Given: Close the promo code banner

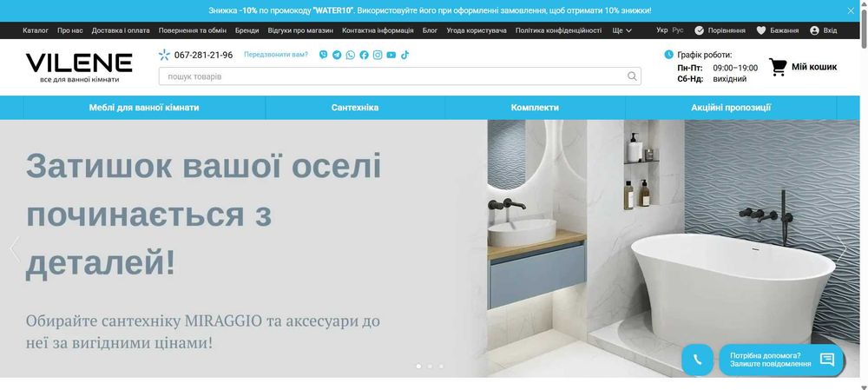Looking at the screenshot, I should pyautogui.click(x=851, y=10).
